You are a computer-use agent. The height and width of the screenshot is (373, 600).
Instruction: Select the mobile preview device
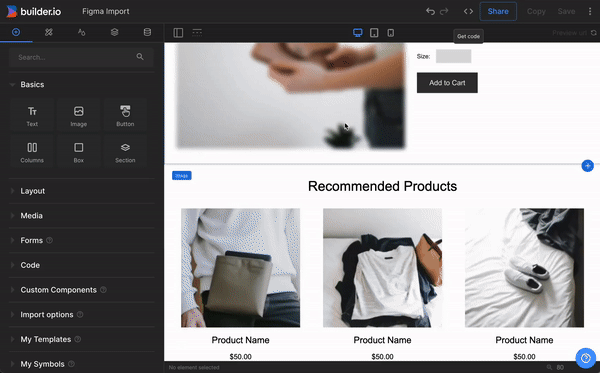391,33
